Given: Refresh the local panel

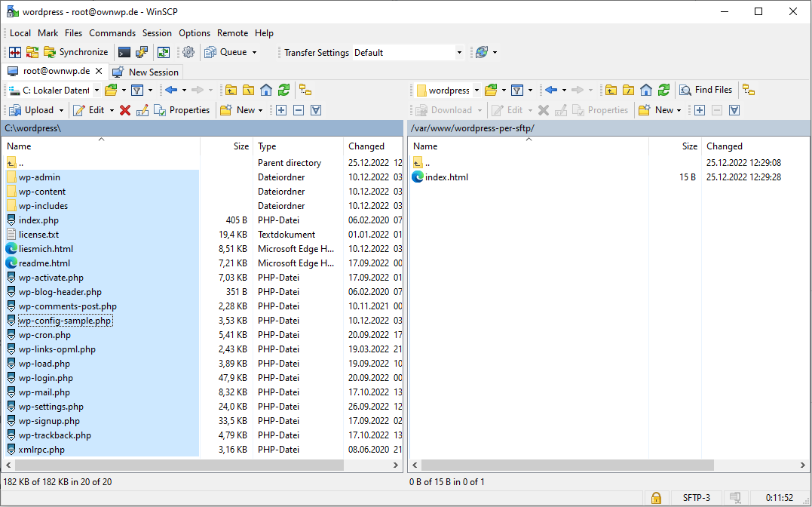Looking at the screenshot, I should click(283, 91).
